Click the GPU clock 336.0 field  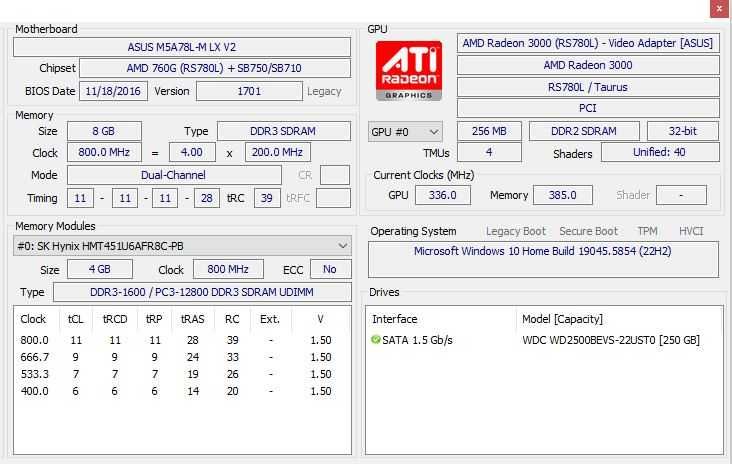[443, 195]
